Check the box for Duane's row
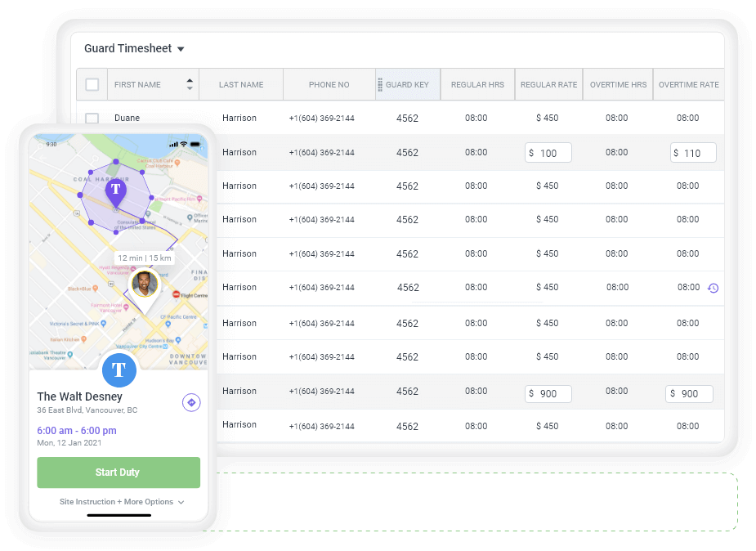This screenshot has height=551, width=756. click(x=92, y=118)
